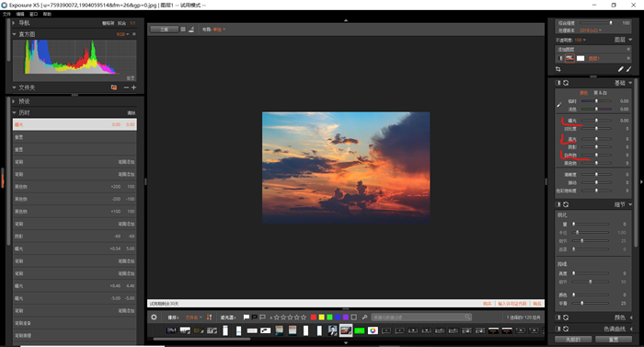The height and width of the screenshot is (347, 644).
Task: Toggle sort direction icon in filmstrip bar
Action: (x=210, y=317)
